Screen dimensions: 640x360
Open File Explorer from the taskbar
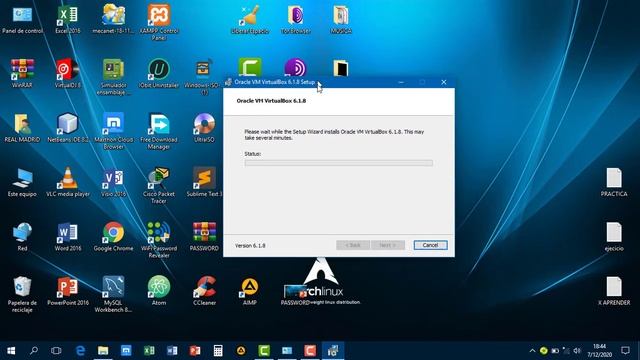pos(103,351)
